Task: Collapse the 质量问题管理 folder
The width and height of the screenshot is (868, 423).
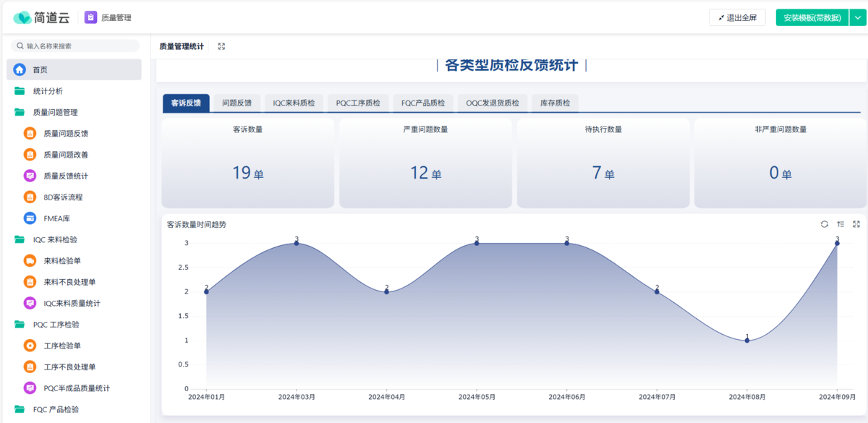Action: click(x=74, y=112)
